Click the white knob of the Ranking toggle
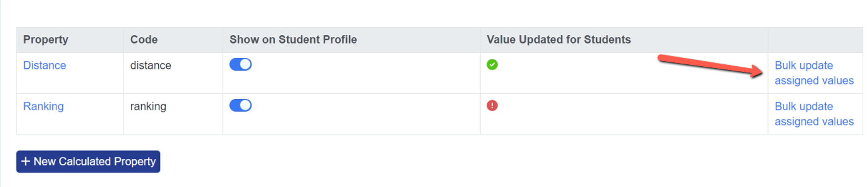Viewport: 868px width, 187px height. 246,106
